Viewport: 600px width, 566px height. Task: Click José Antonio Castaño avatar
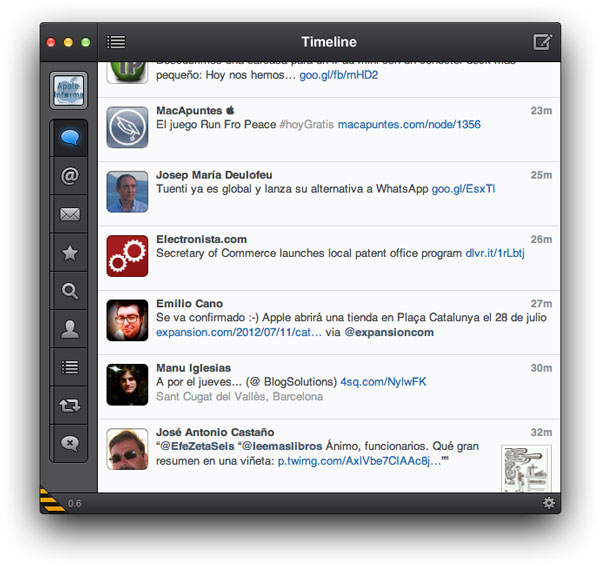click(x=127, y=449)
